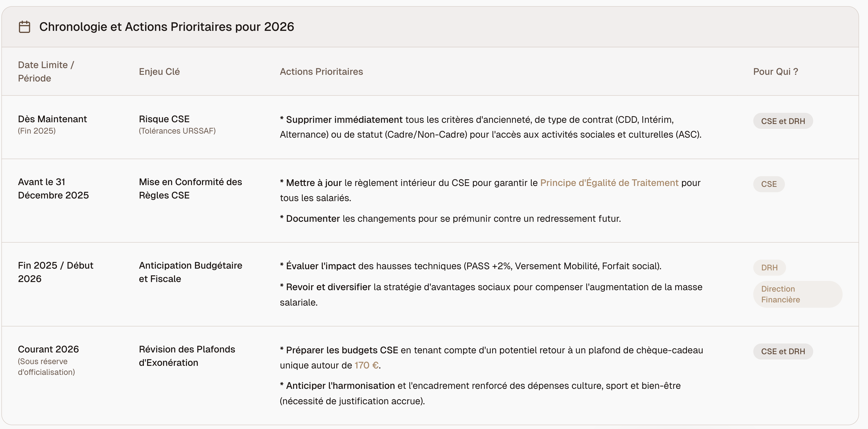This screenshot has width=868, height=429.
Task: Click the 'Actions Prioritaires' column header
Action: coord(321,72)
